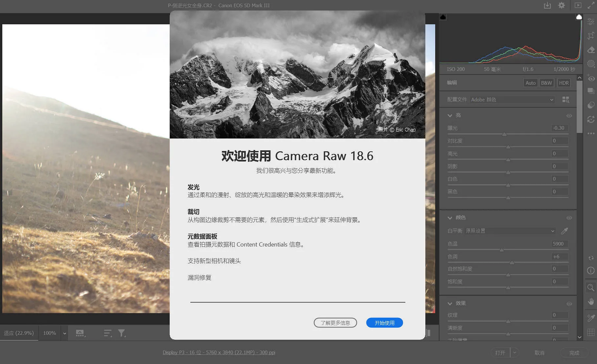Click the 曝光 slider handle
The width and height of the screenshot is (597, 364).
pos(504,134)
